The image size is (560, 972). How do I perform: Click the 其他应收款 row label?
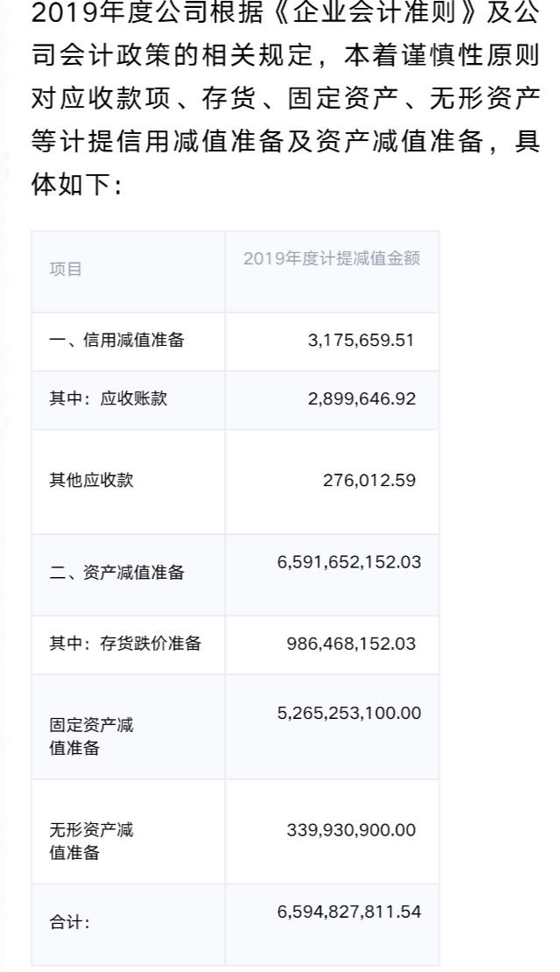point(91,479)
